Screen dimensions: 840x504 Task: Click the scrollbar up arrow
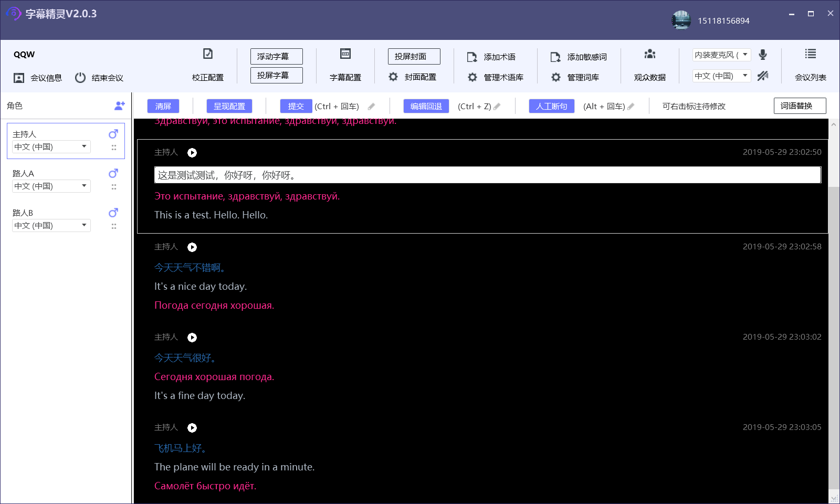click(x=834, y=124)
